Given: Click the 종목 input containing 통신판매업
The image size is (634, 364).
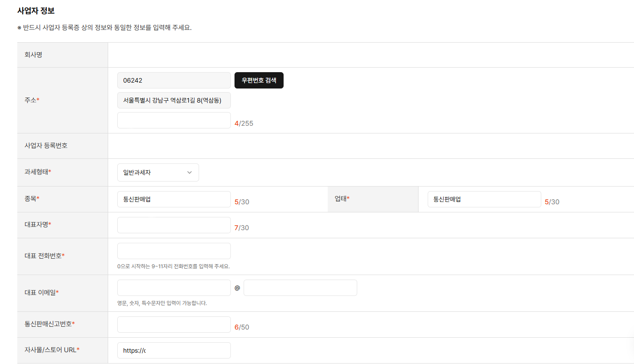Looking at the screenshot, I should 174,199.
